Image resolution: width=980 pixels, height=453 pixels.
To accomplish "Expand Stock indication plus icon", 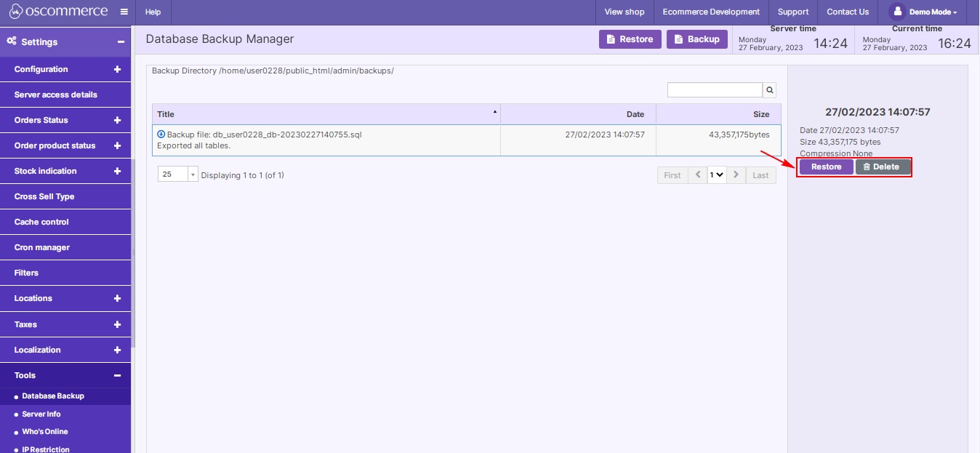I will [x=117, y=171].
